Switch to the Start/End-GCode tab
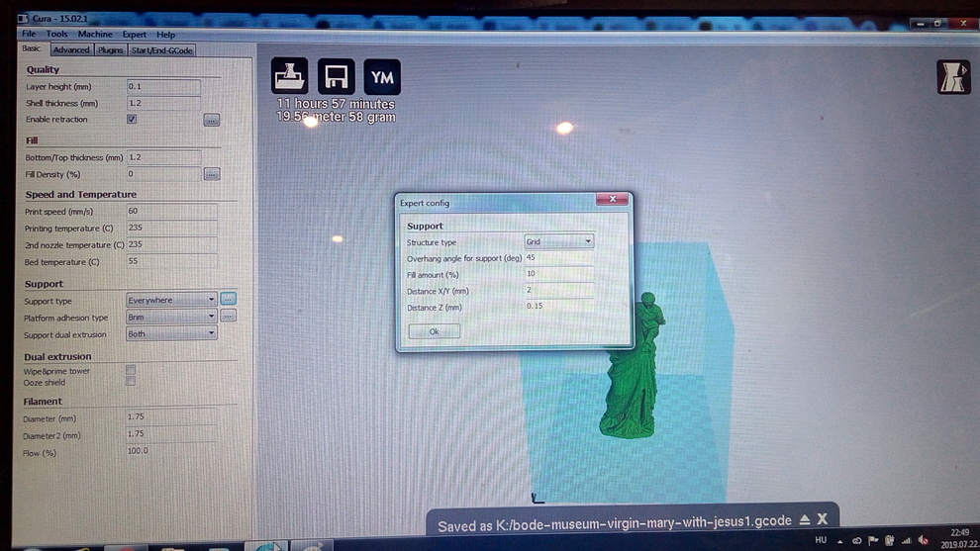The image size is (980, 551). (162, 49)
